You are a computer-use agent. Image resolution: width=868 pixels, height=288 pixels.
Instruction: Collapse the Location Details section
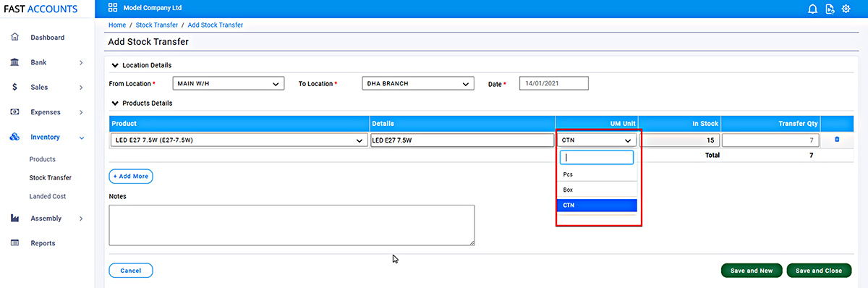115,65
